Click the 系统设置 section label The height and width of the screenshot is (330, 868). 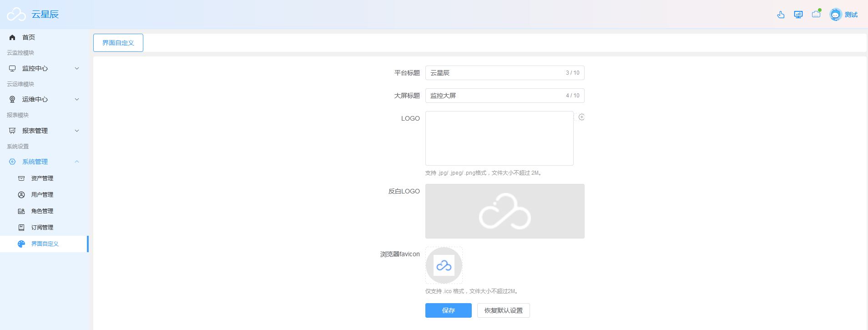click(x=18, y=147)
